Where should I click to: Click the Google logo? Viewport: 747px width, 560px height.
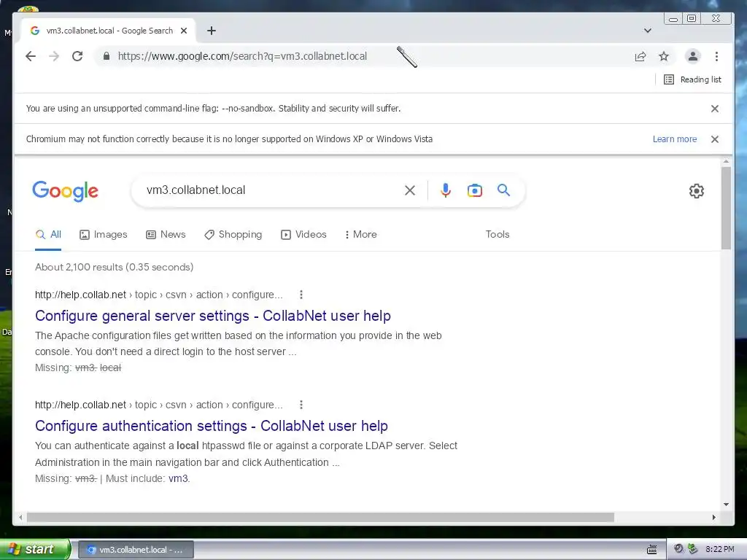pyautogui.click(x=65, y=191)
